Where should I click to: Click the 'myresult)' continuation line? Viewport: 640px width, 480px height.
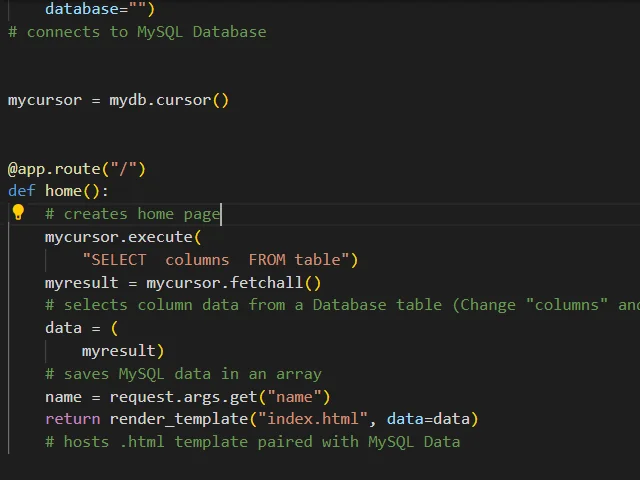[x=123, y=351]
